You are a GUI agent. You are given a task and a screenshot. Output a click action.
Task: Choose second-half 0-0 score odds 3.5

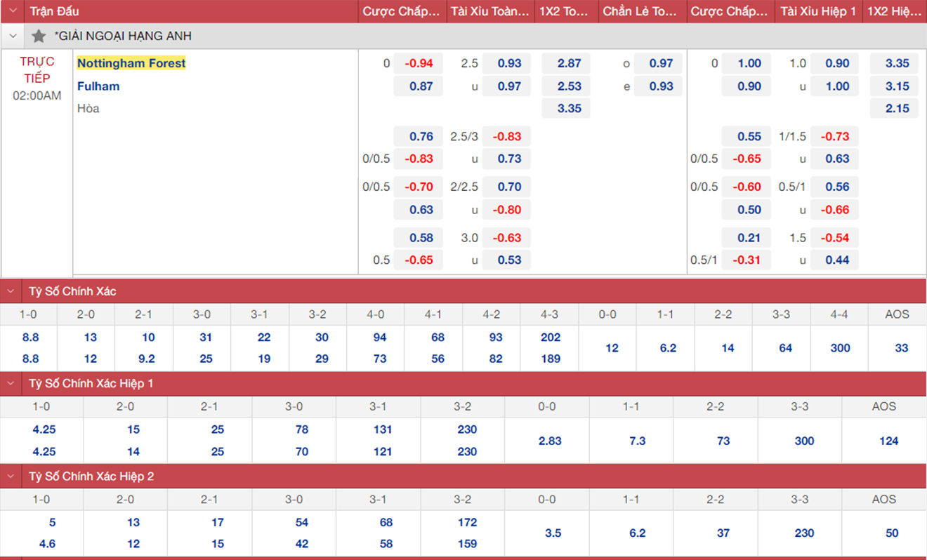point(553,533)
